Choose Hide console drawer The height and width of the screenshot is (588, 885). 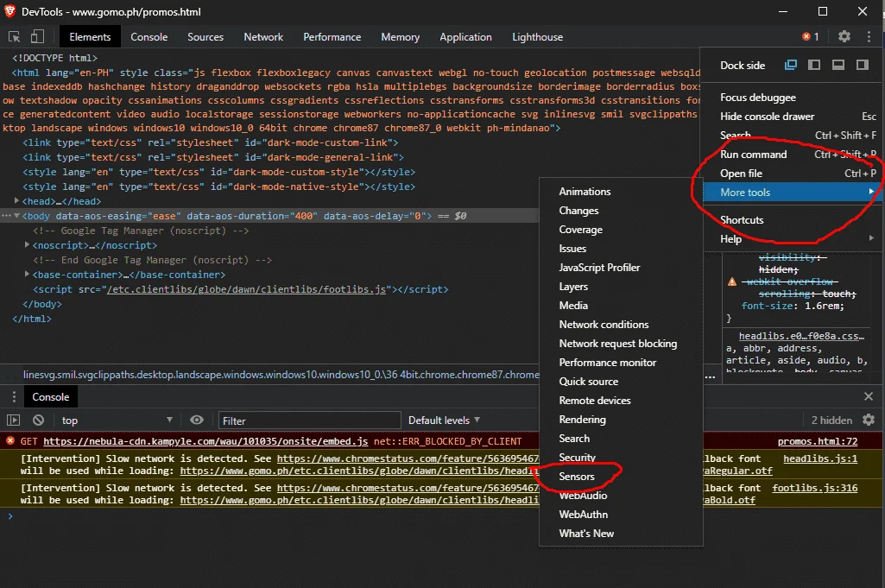coord(793,117)
